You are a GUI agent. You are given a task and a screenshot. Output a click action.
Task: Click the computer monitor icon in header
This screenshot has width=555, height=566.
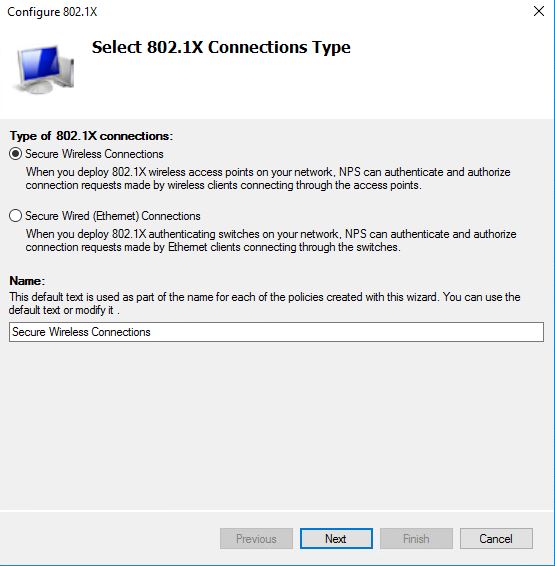(43, 69)
